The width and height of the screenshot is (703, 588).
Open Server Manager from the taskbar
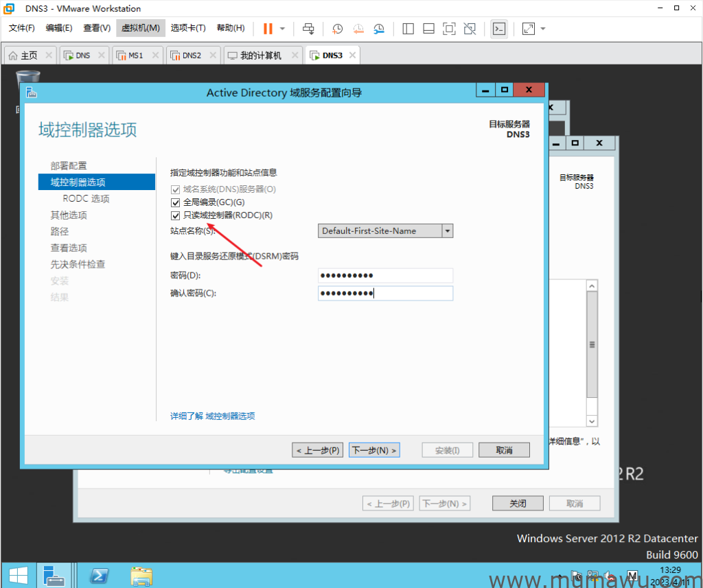tap(54, 575)
